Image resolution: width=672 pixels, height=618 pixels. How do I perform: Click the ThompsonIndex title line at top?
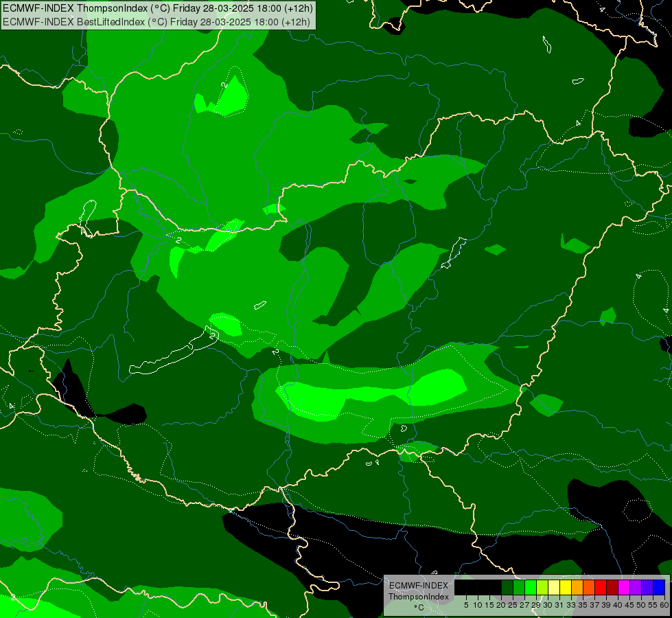coord(158,8)
